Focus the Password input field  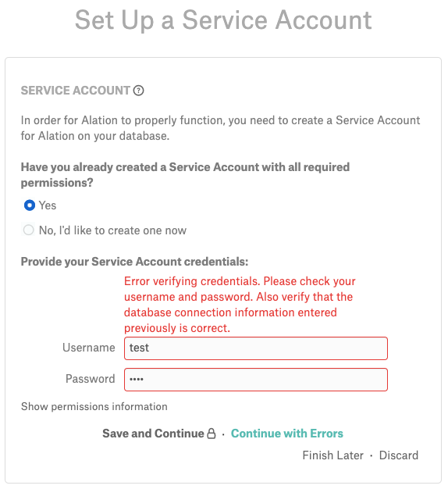tap(256, 380)
